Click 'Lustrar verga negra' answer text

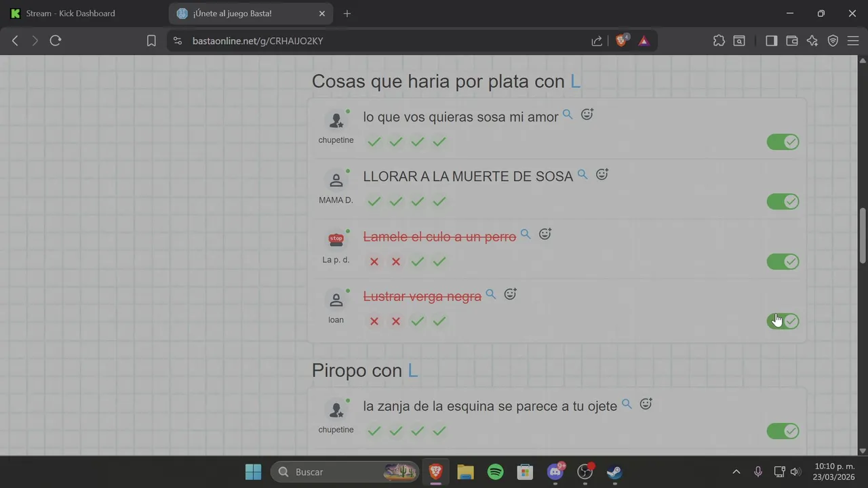click(x=422, y=296)
